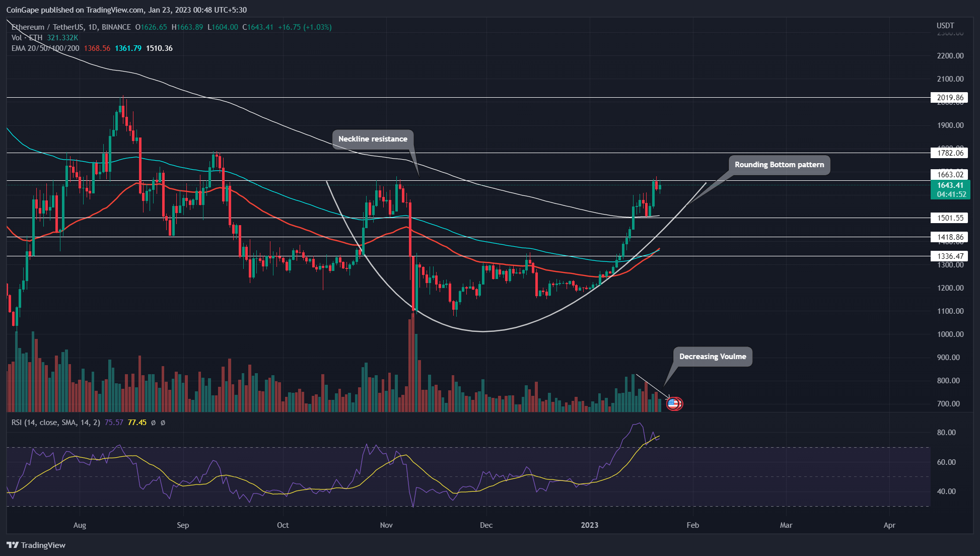
Task: Click the current price 1643.41 tag
Action: [950, 185]
